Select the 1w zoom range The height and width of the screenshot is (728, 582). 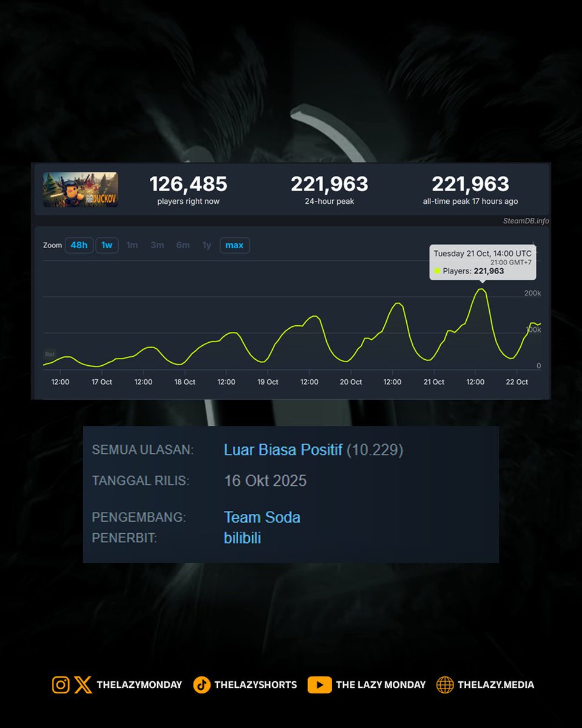pyautogui.click(x=107, y=245)
